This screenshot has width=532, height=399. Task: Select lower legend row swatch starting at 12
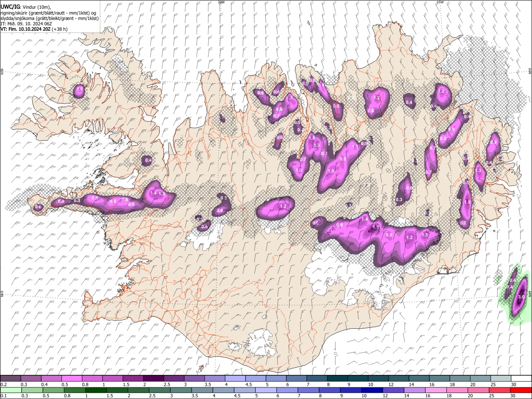pyautogui.click(x=393, y=390)
